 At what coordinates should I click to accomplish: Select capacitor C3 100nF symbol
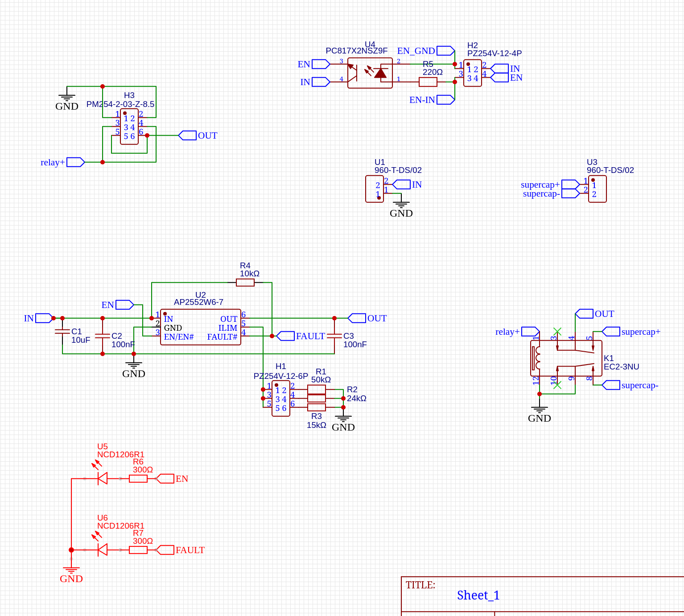[334, 336]
